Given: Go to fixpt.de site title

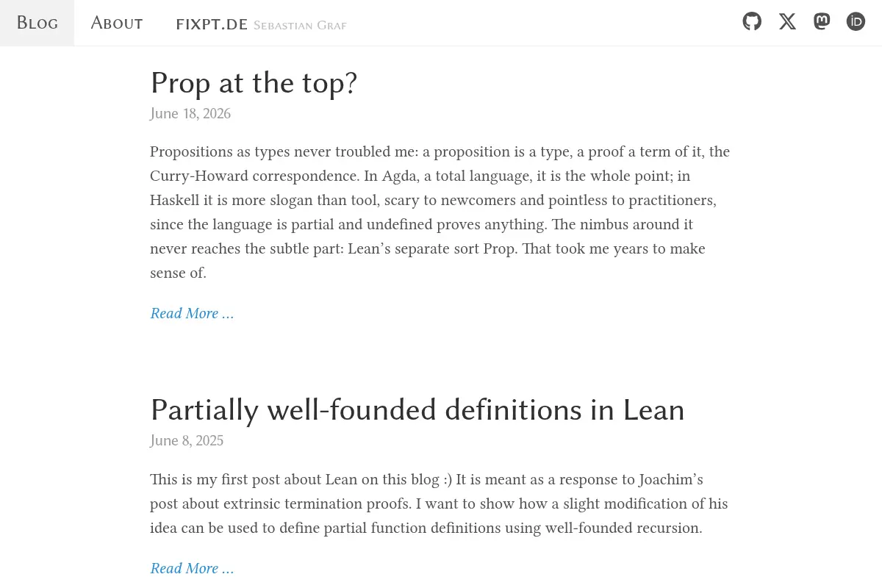Looking at the screenshot, I should tap(212, 24).
